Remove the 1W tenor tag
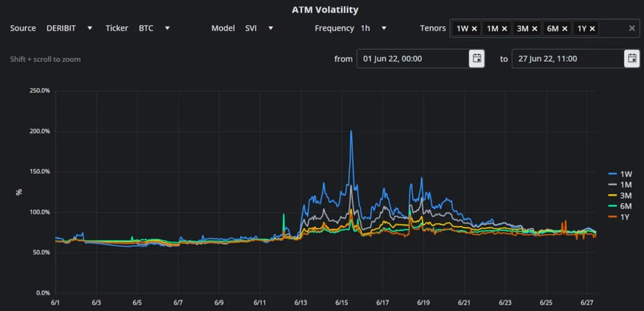 point(474,29)
